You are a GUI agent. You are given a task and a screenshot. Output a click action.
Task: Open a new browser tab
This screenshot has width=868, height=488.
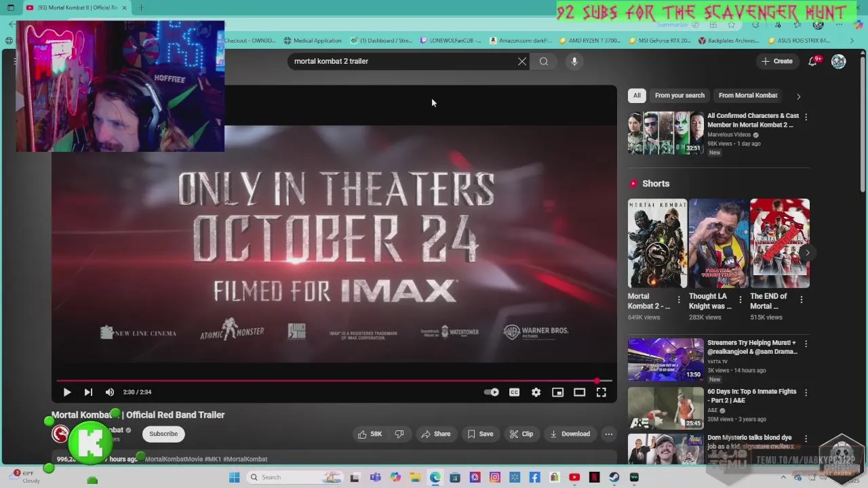click(x=141, y=7)
